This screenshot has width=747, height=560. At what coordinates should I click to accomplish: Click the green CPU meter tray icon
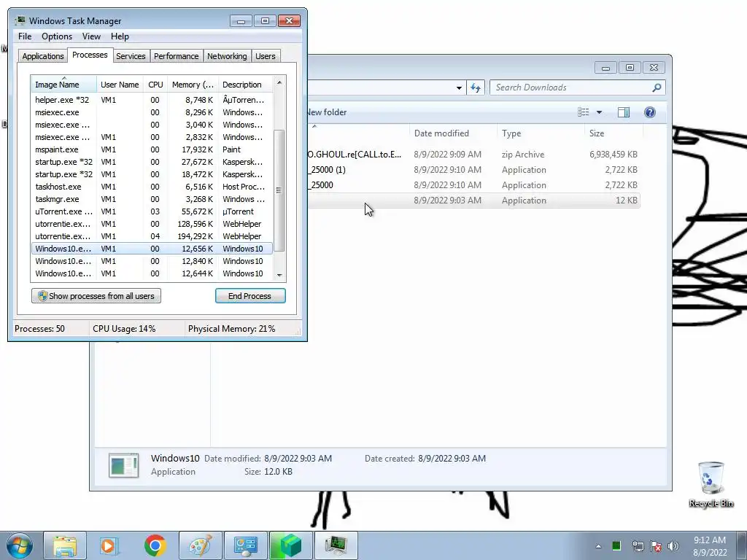click(x=616, y=545)
